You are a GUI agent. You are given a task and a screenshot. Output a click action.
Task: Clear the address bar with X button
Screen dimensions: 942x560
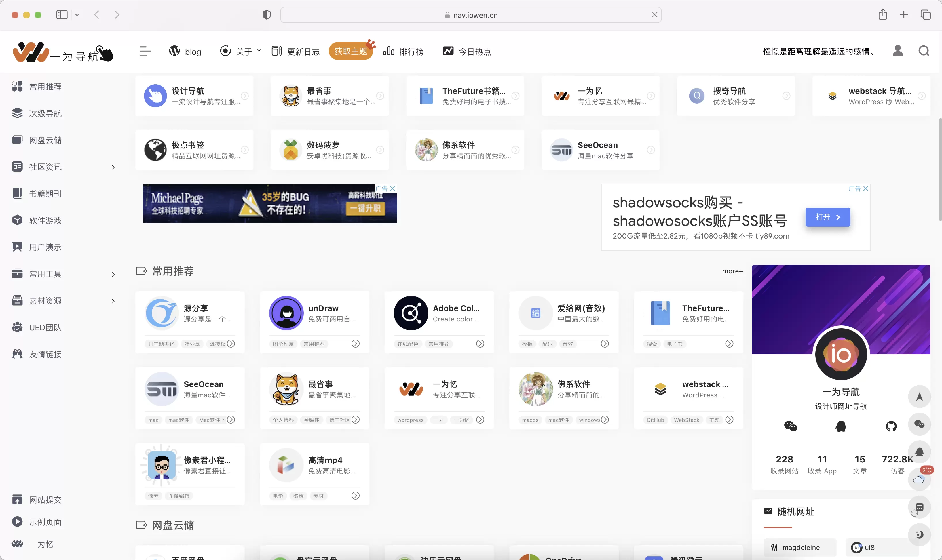(x=654, y=15)
